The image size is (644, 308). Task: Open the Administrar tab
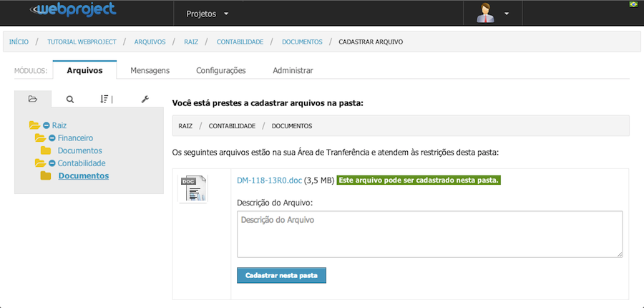tap(293, 70)
